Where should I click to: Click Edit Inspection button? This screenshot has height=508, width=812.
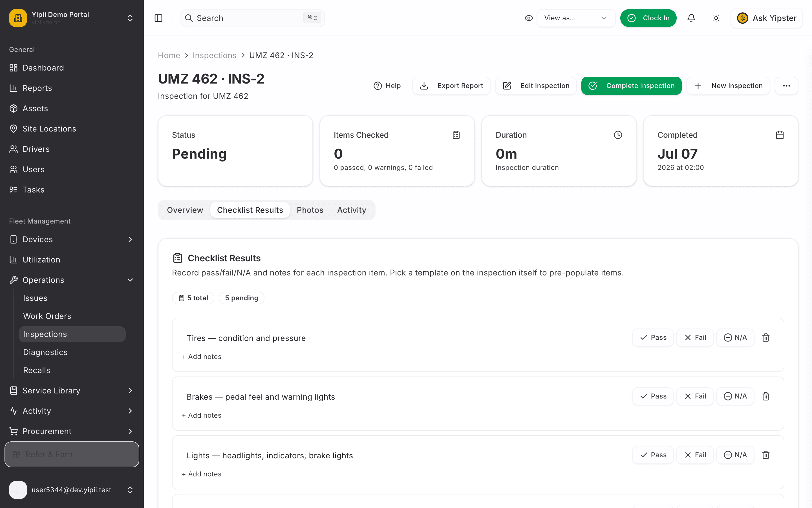pos(536,86)
